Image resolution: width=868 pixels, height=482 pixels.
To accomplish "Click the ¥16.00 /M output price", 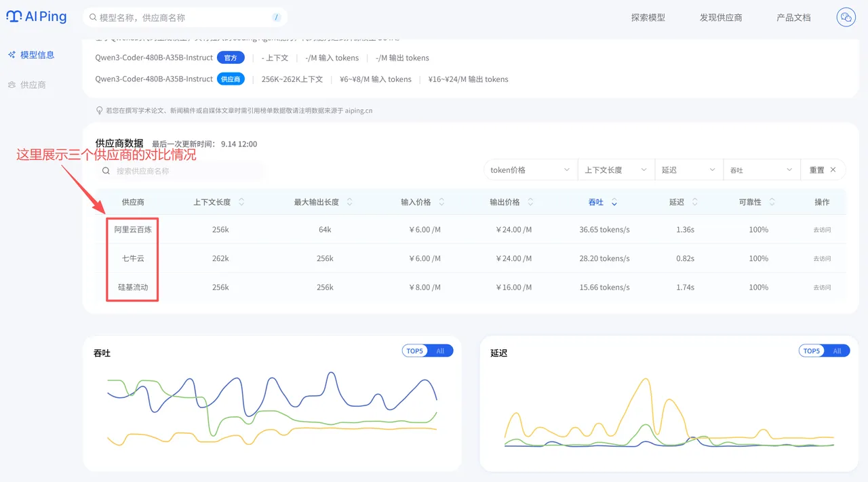I will pyautogui.click(x=513, y=287).
